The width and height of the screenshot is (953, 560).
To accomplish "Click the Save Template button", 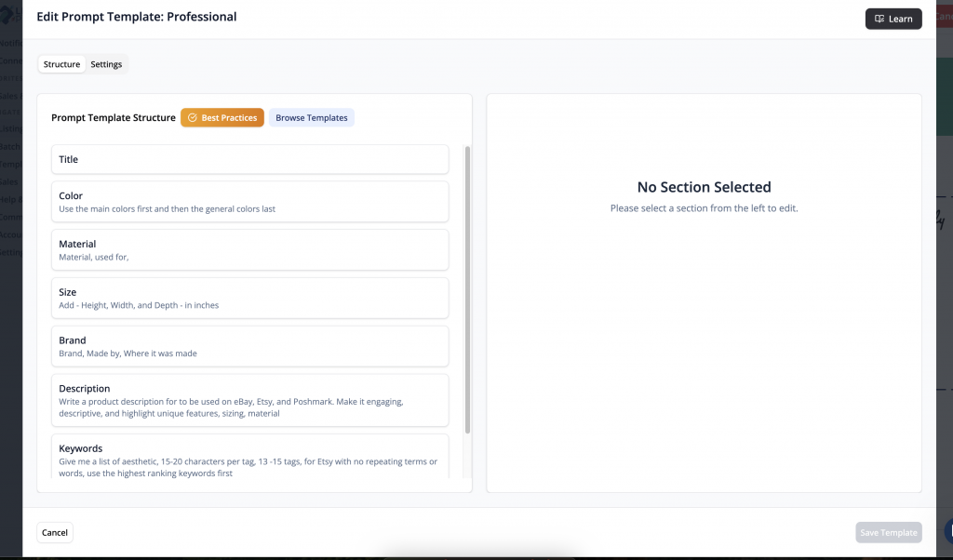I will coord(888,532).
